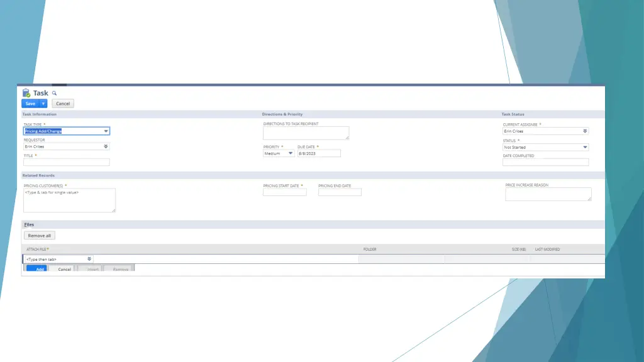The image size is (644, 362).
Task: Click the Date Completed field
Action: pos(545,162)
